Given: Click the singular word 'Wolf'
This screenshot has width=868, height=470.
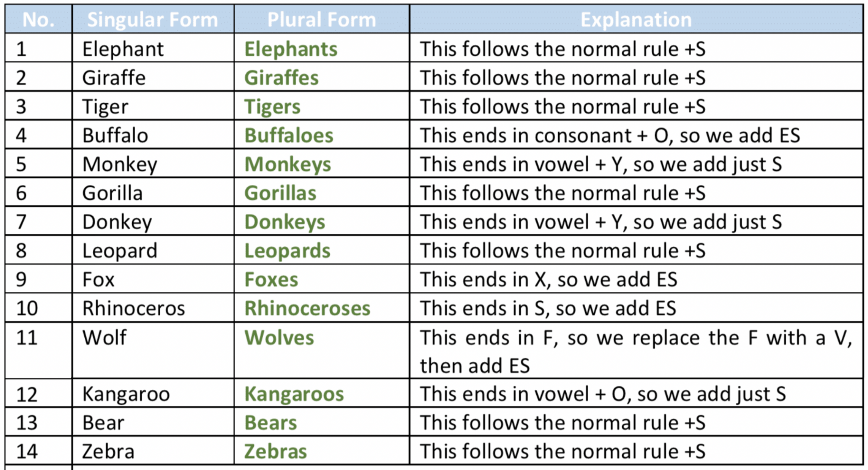Looking at the screenshot, I should point(104,338).
